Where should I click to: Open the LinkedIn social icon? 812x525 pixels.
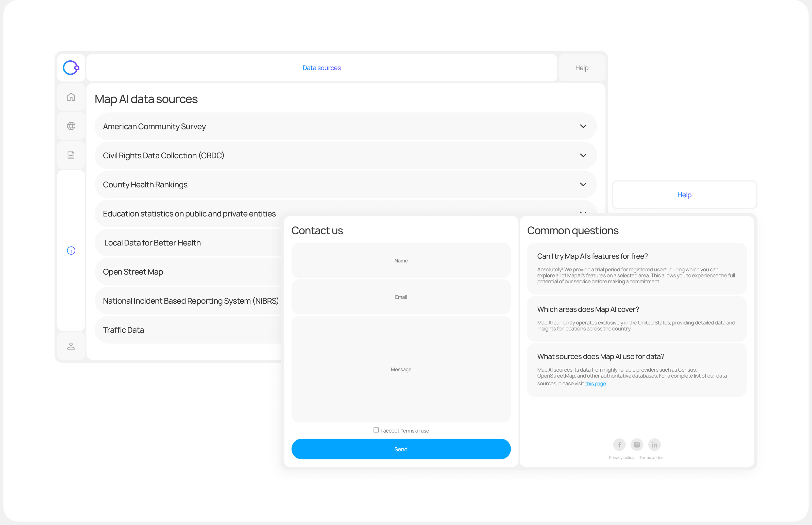[654, 445]
